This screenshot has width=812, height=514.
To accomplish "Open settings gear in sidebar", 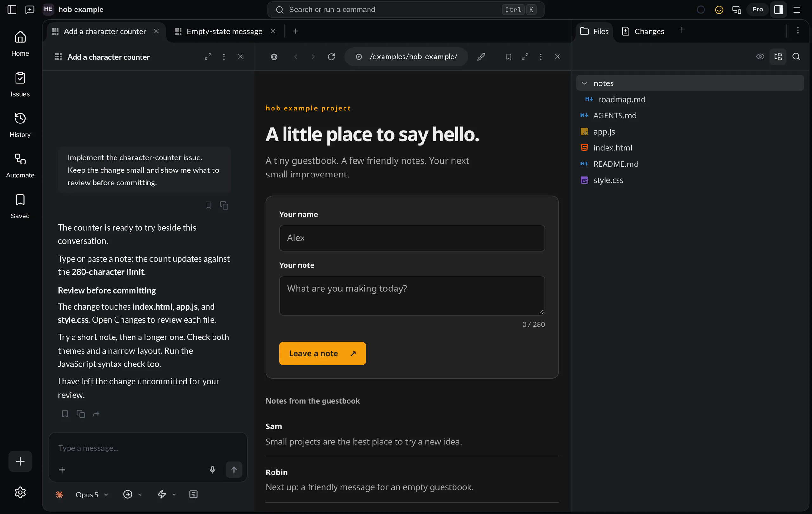I will tap(20, 492).
